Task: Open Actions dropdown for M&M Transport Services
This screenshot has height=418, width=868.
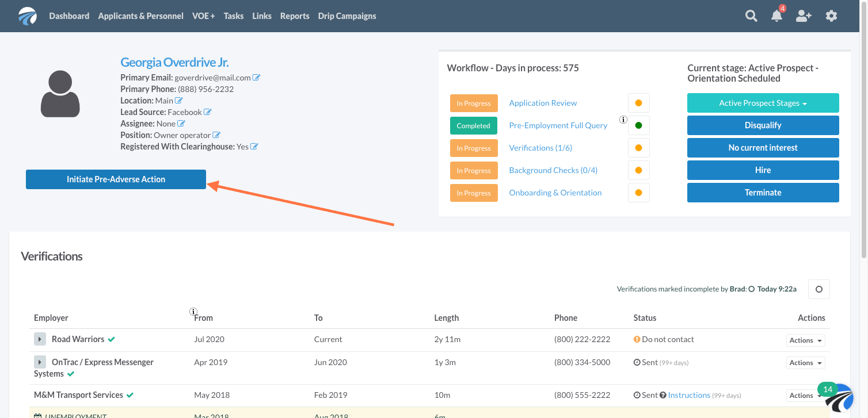Action: [806, 396]
